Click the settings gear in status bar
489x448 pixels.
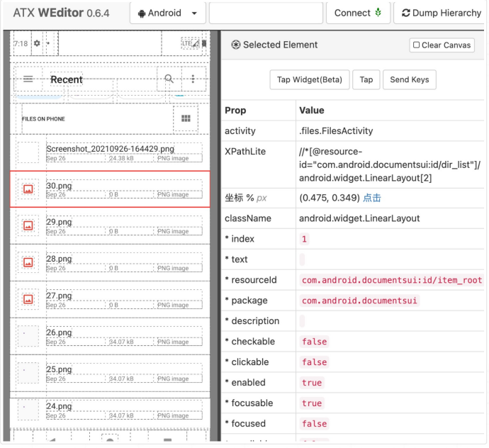click(x=37, y=43)
